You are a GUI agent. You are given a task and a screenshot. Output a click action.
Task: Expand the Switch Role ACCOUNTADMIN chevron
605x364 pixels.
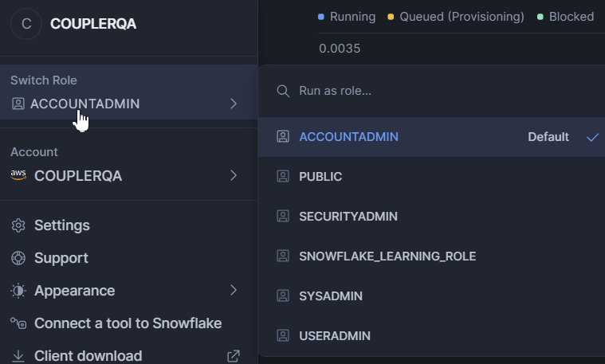pos(234,104)
